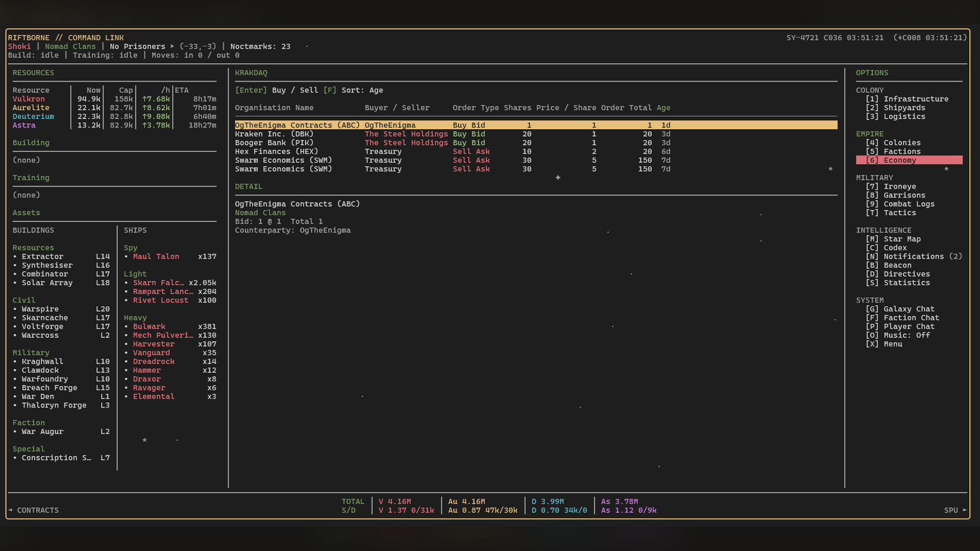Click the Organisation Name column header

click(274, 108)
